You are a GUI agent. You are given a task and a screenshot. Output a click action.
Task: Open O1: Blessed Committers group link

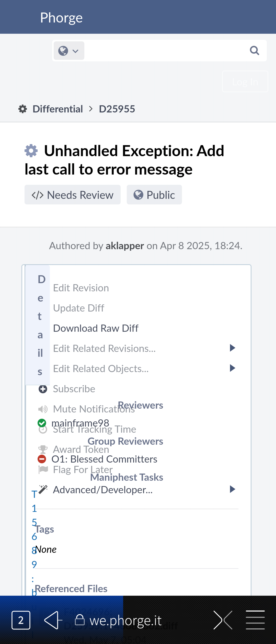104,459
